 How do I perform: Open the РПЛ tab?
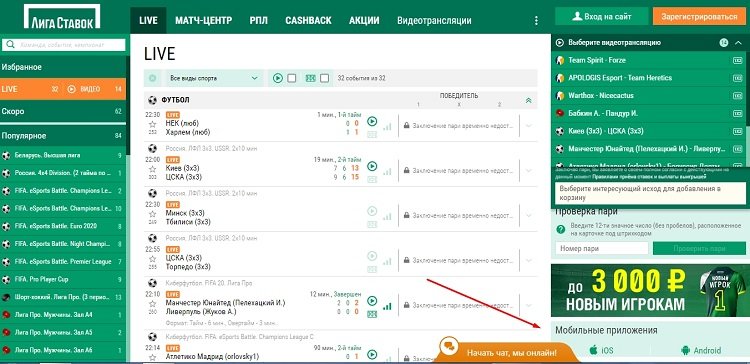[258, 21]
